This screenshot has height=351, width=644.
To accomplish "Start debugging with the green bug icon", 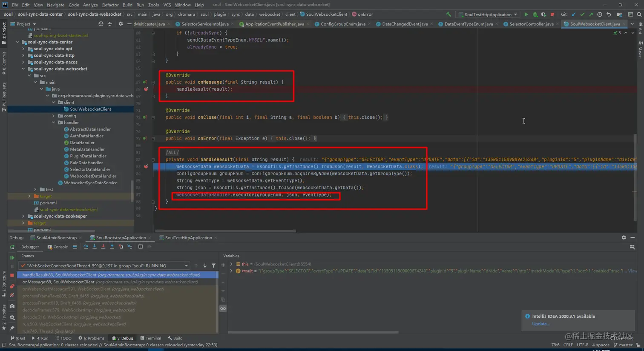I will coord(535,14).
